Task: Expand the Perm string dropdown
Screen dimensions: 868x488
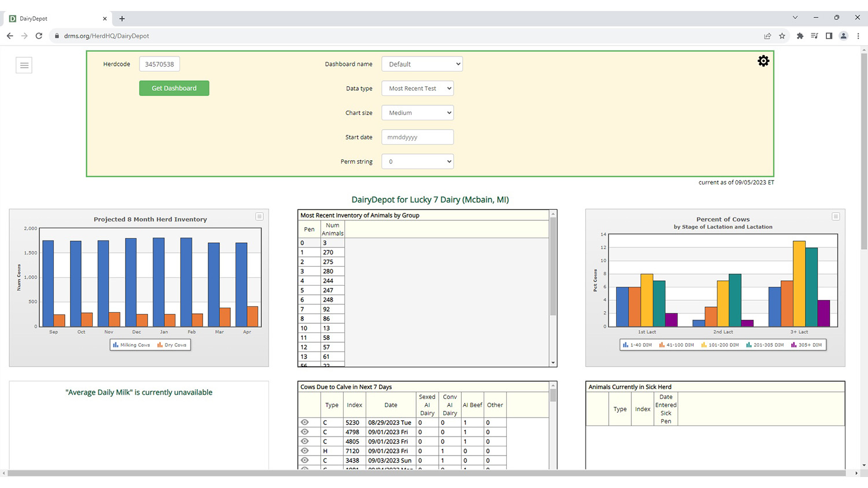Action: 417,161
